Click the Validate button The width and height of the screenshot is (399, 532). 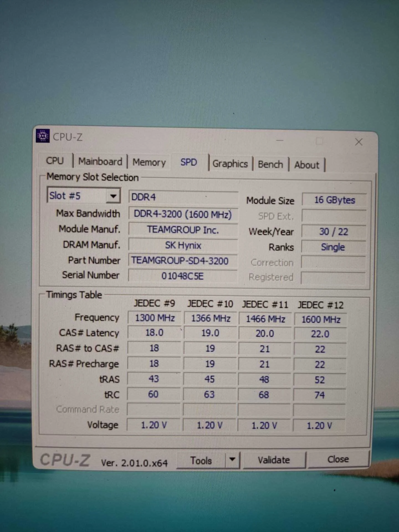click(x=274, y=460)
